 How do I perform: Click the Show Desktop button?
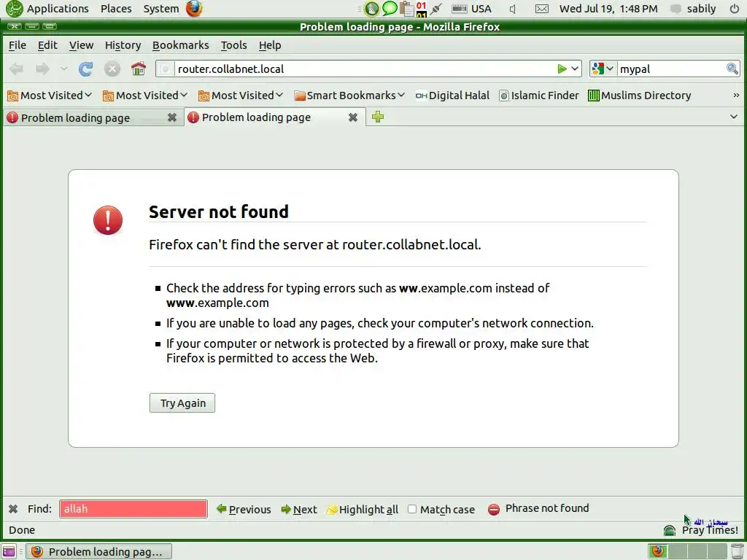9,551
